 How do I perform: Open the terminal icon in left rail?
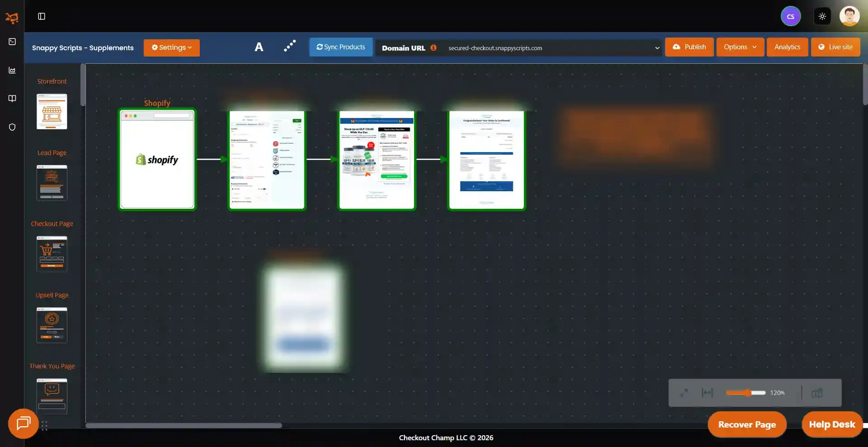(x=12, y=42)
